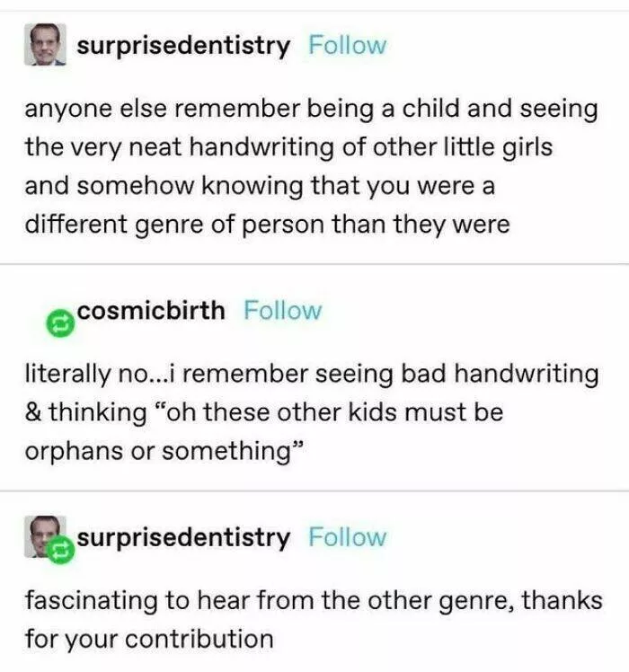Click the line "and somehow knowing that you were a"
Viewport: 629px width, 672px height.
coord(260,185)
